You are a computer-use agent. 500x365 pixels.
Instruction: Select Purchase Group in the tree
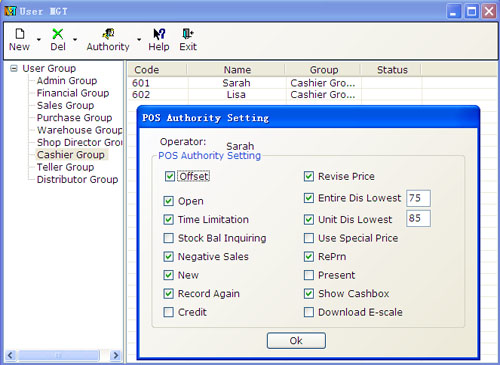74,118
